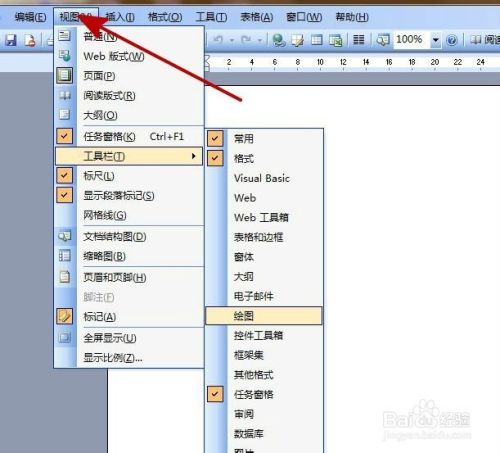The height and width of the screenshot is (453, 500).
Task: Enable the 审阅 toolbar
Action: (x=264, y=414)
